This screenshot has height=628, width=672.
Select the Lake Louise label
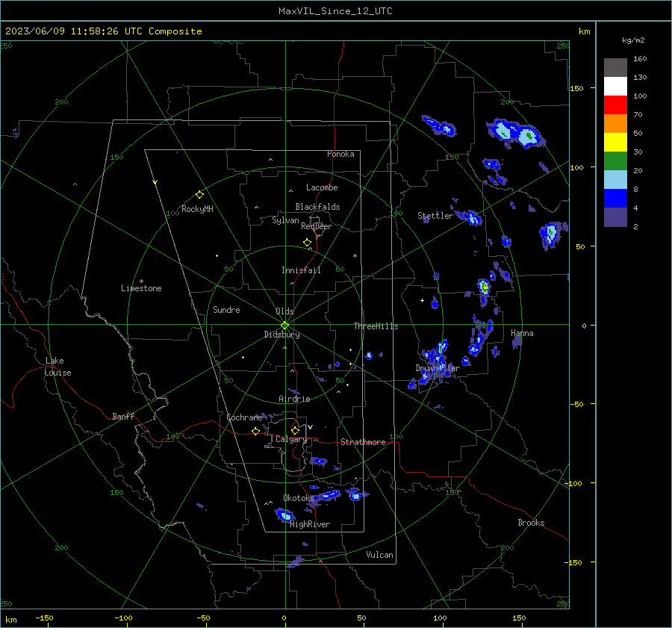click(x=57, y=367)
